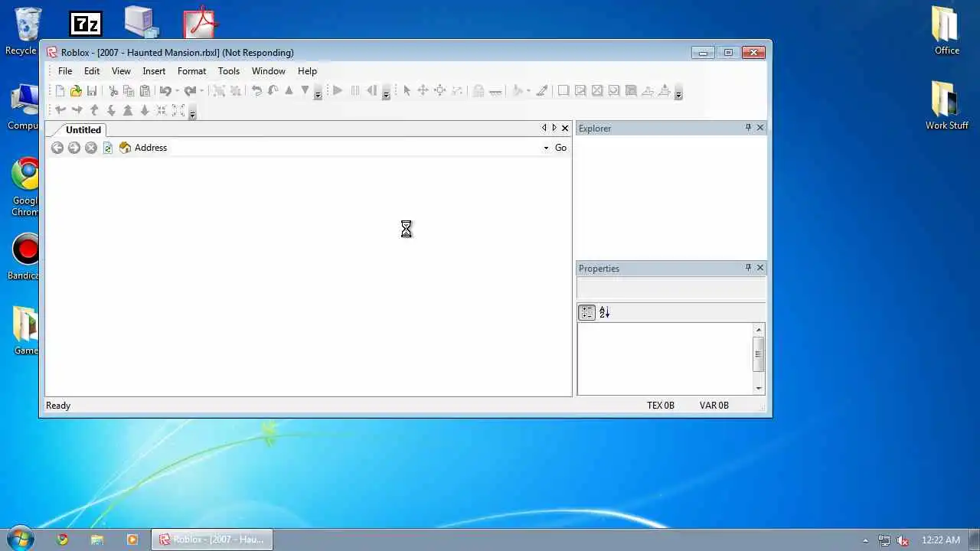Click the Properties scrollbar up arrow

pos(759,330)
